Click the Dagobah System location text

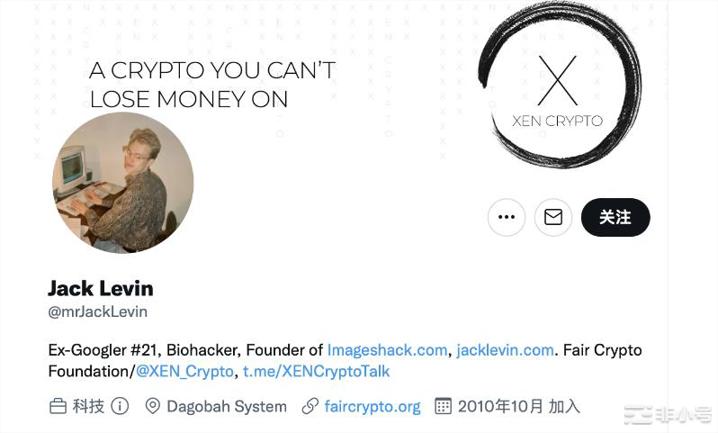(x=227, y=406)
